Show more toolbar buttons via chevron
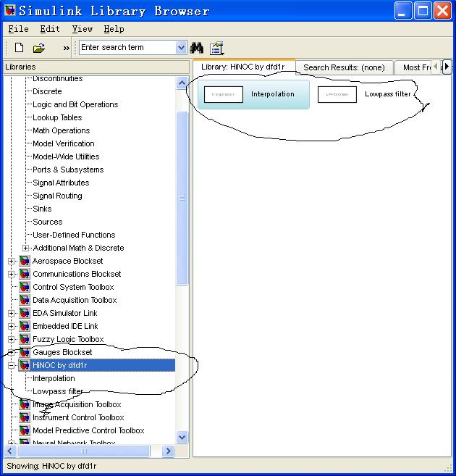This screenshot has width=456, height=476. [66, 48]
